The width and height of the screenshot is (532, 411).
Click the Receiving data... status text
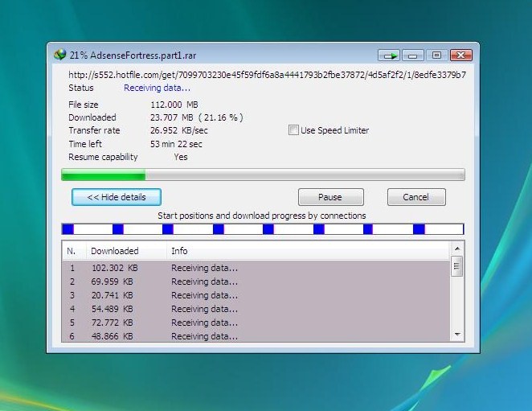tap(157, 88)
